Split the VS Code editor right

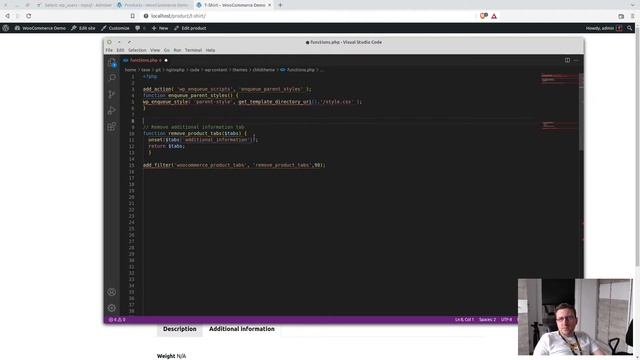(567, 60)
